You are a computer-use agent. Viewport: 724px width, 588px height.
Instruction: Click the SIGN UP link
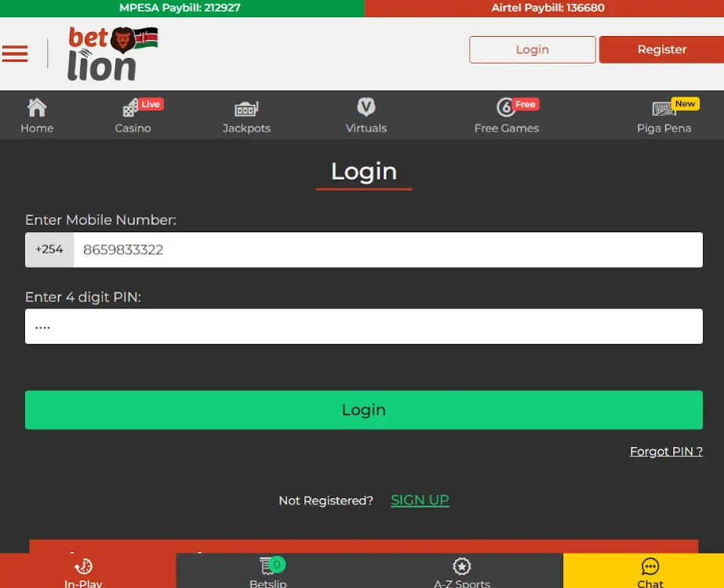[x=420, y=500]
